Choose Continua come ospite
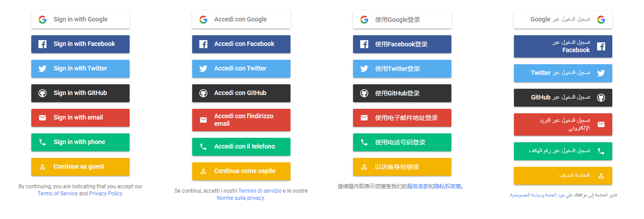Image resolution: width=644 pixels, height=219 pixels. (x=241, y=171)
